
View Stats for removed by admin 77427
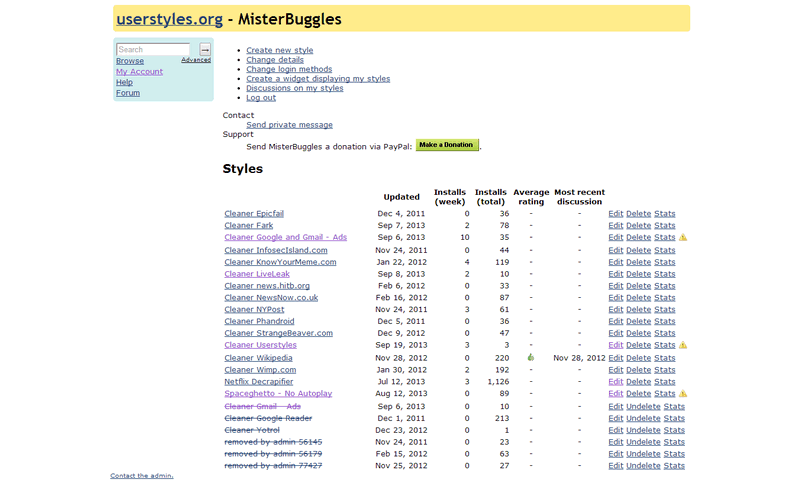pos(674,465)
